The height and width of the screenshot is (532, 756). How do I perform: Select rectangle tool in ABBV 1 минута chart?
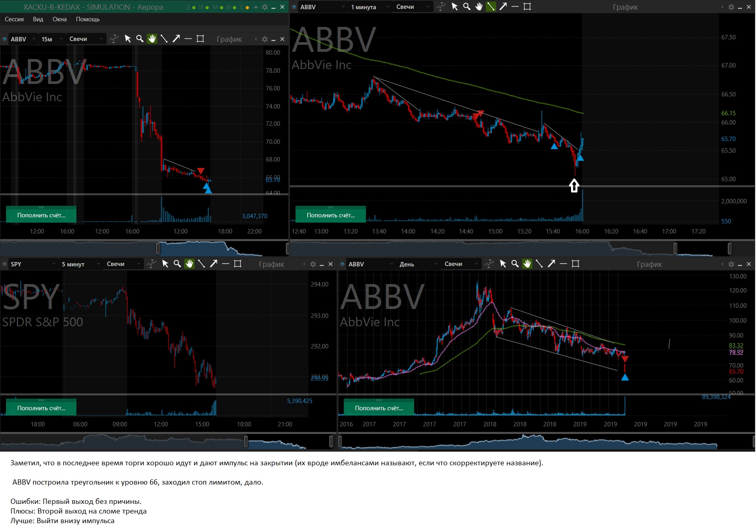click(x=527, y=7)
